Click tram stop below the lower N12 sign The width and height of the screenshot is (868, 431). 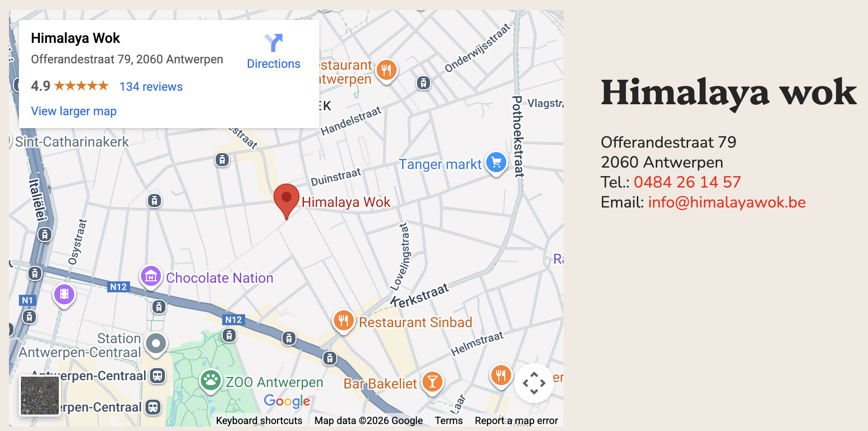(229, 335)
